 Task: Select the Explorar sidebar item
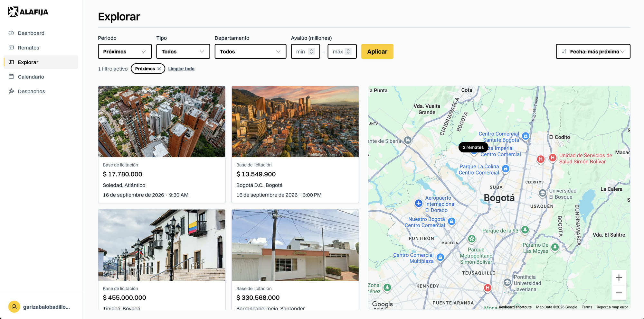pos(41,62)
